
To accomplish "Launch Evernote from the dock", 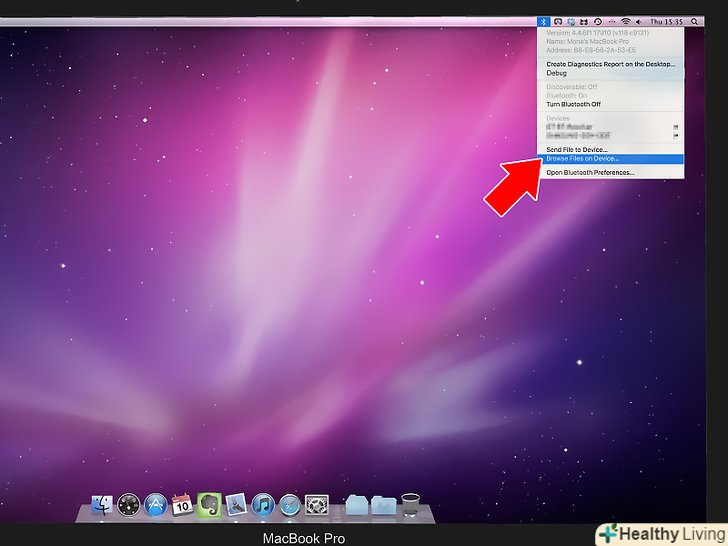I will click(x=209, y=504).
